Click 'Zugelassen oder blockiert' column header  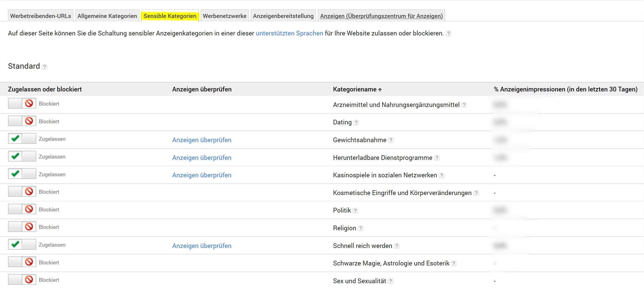[x=45, y=89]
